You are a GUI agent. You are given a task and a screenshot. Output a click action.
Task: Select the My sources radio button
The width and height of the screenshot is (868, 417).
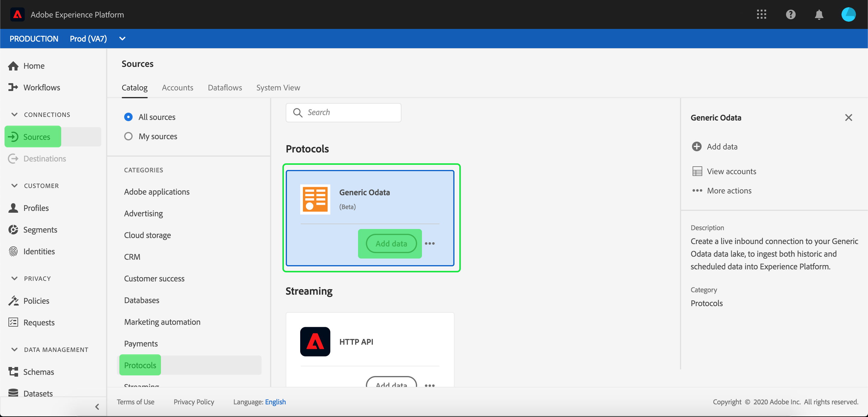128,136
